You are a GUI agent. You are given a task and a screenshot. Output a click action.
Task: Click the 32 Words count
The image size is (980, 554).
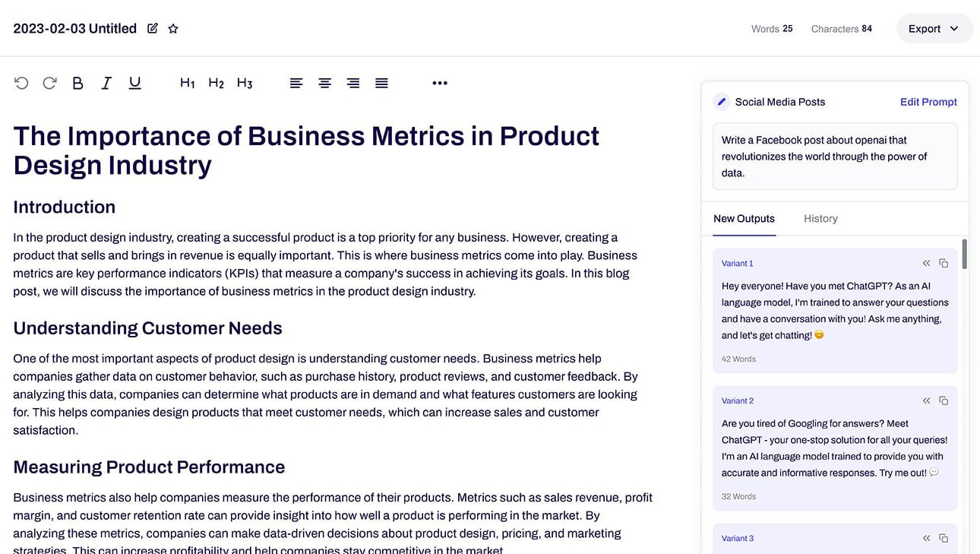click(x=738, y=496)
